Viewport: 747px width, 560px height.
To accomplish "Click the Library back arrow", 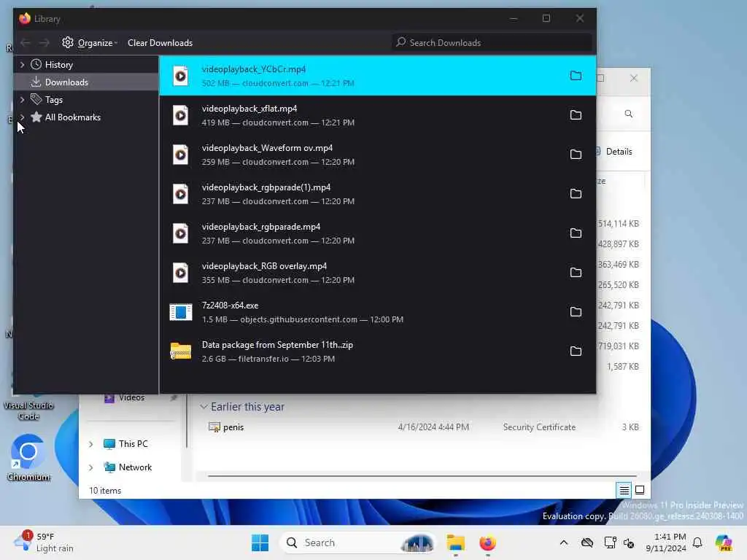I will (x=26, y=43).
